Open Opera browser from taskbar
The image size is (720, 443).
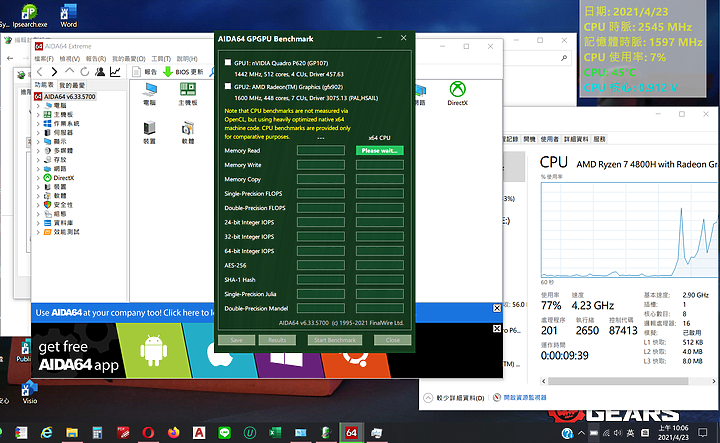click(148, 432)
